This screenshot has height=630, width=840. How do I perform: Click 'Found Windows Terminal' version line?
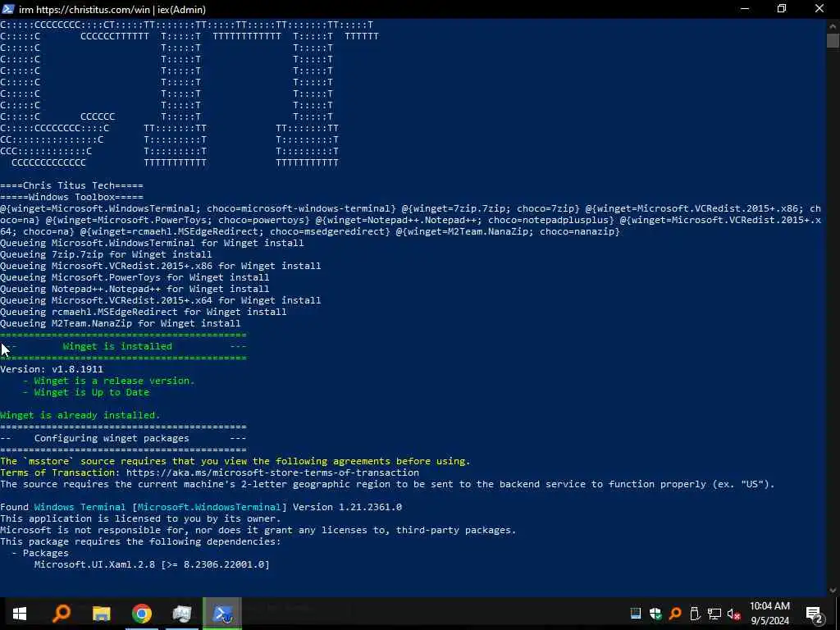(x=201, y=507)
